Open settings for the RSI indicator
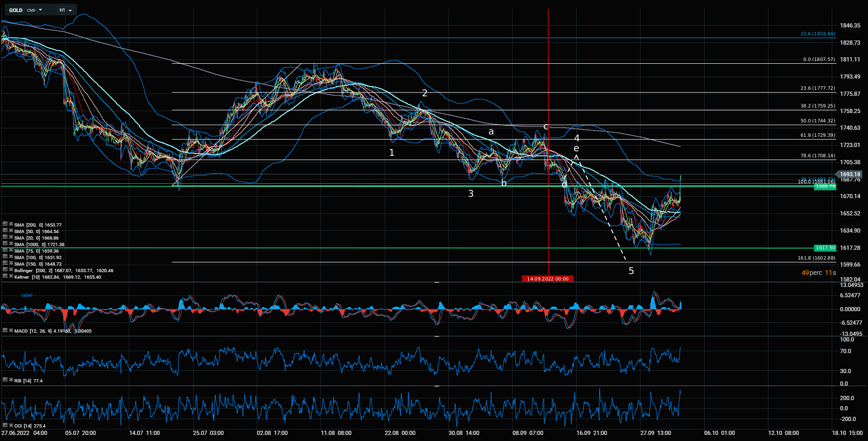Image resolution: width=868 pixels, height=441 pixels. [5, 380]
